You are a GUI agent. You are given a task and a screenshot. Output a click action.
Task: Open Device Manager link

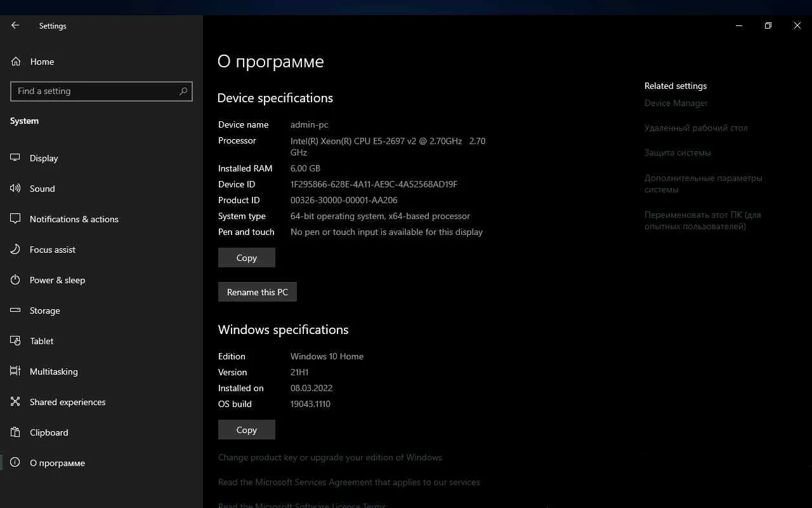click(676, 103)
